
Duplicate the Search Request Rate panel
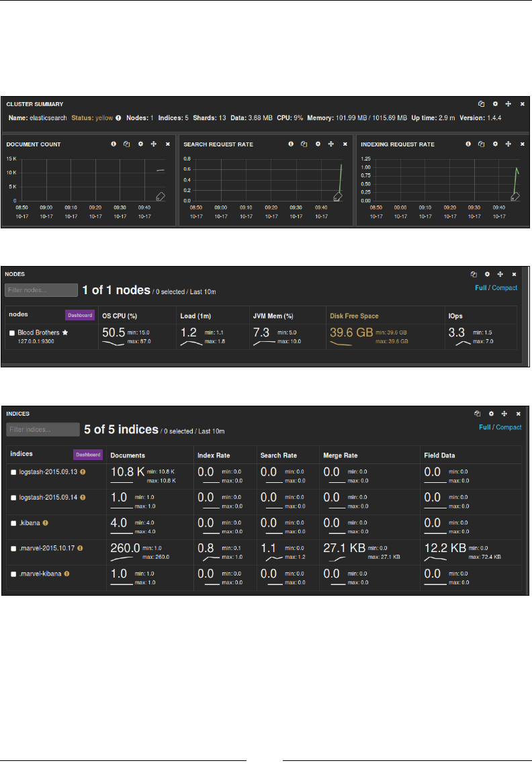coord(304,144)
